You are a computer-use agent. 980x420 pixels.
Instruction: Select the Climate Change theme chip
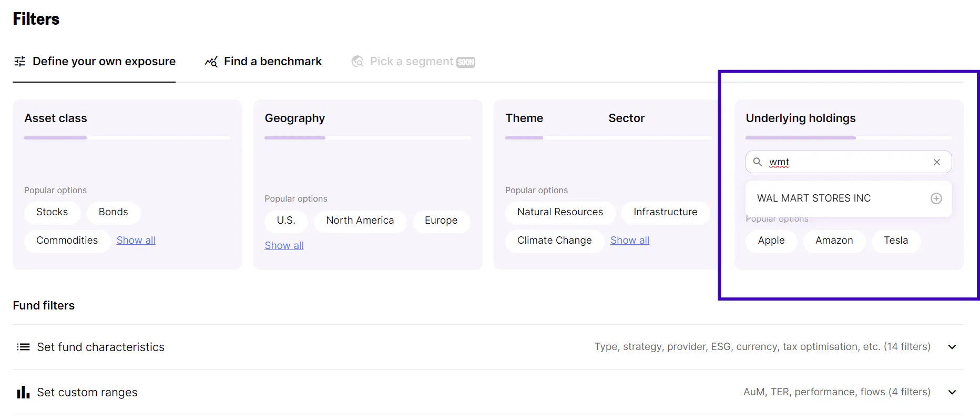(554, 241)
